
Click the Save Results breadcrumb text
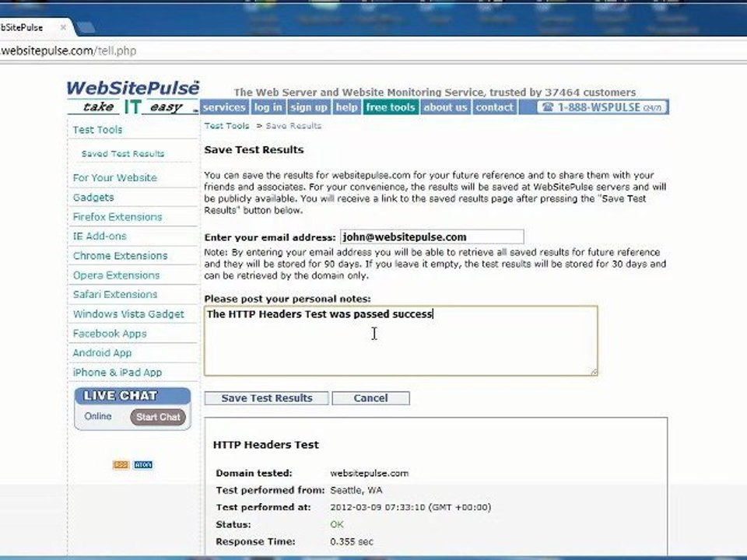(x=293, y=126)
